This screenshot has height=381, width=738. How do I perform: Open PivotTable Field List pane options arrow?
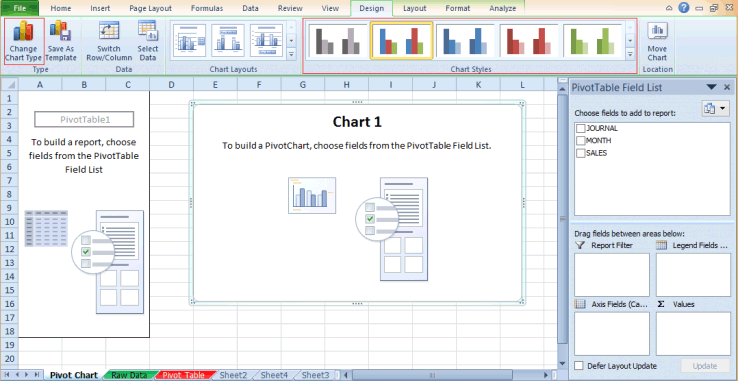tap(712, 88)
